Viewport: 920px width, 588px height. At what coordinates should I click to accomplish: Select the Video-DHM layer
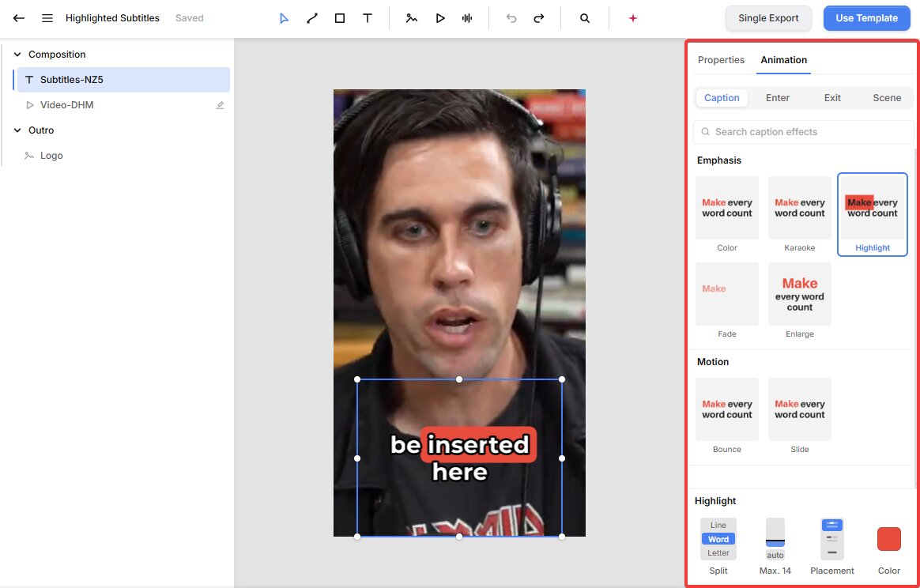(x=124, y=105)
